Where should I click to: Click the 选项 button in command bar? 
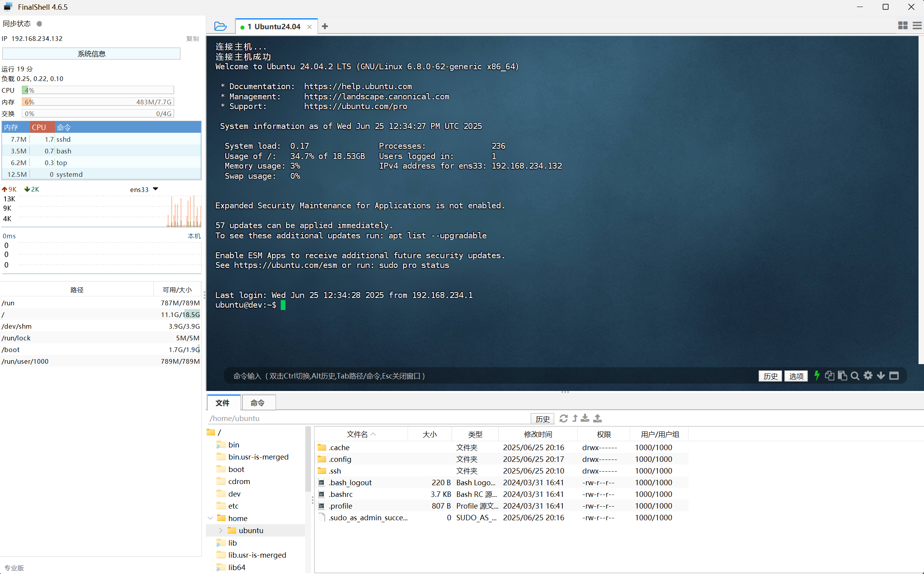click(x=796, y=376)
